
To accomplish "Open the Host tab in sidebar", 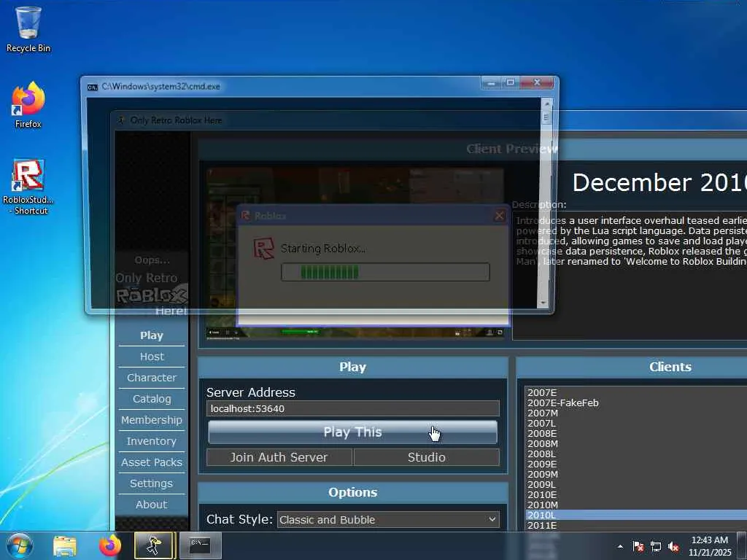I will tap(152, 356).
